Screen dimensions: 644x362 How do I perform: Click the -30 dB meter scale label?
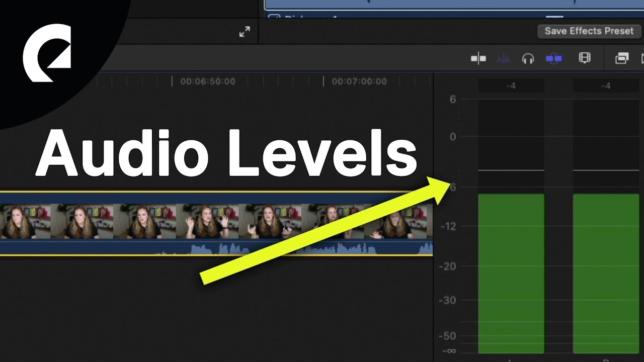coord(448,301)
